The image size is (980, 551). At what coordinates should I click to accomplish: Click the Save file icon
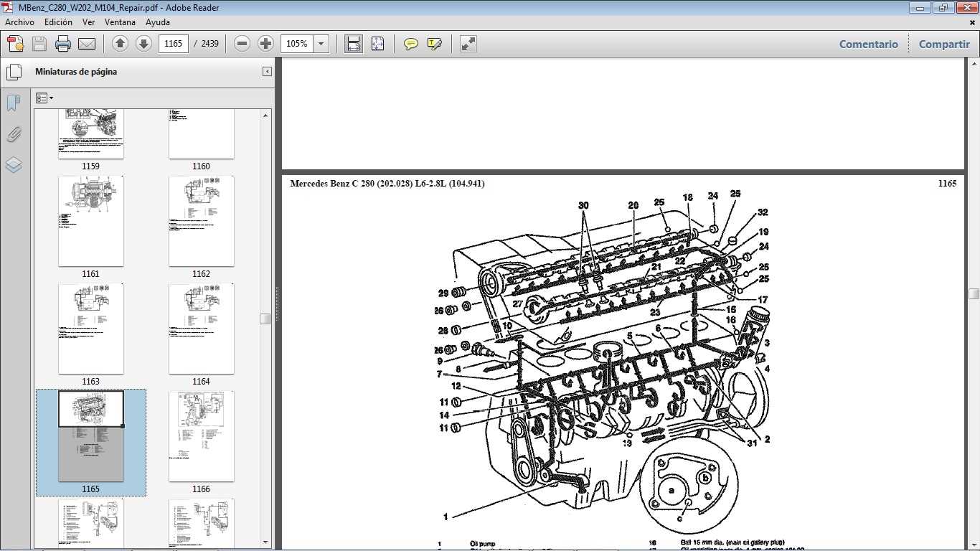point(39,44)
